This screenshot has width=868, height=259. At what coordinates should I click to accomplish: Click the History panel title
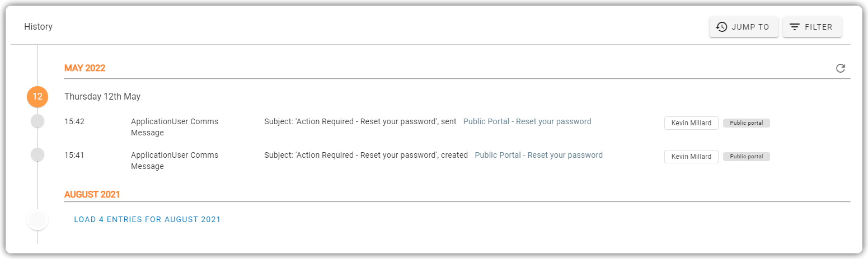pyautogui.click(x=38, y=27)
